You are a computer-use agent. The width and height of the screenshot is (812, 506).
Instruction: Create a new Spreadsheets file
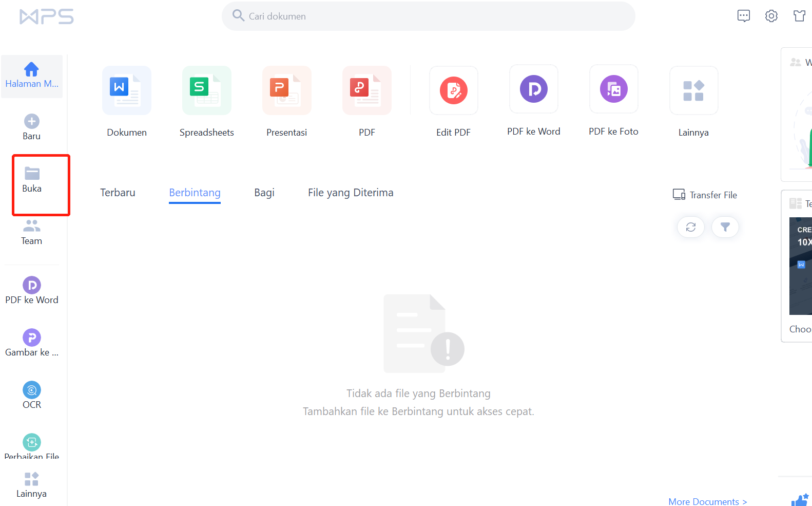(207, 91)
